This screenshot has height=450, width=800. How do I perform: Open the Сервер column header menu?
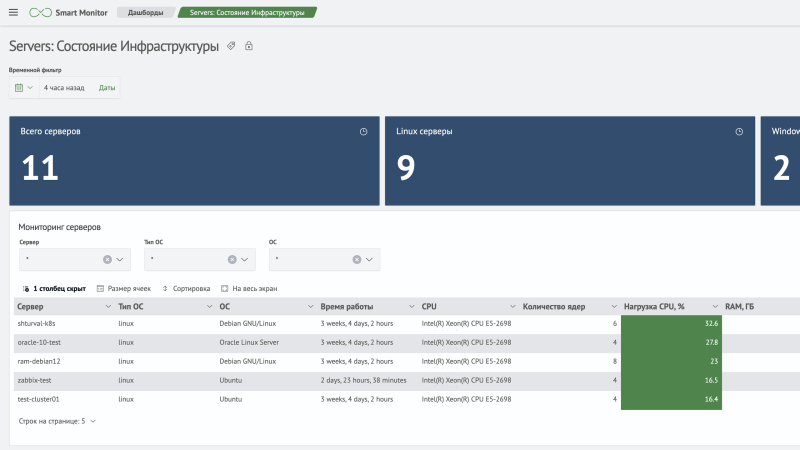tap(108, 307)
